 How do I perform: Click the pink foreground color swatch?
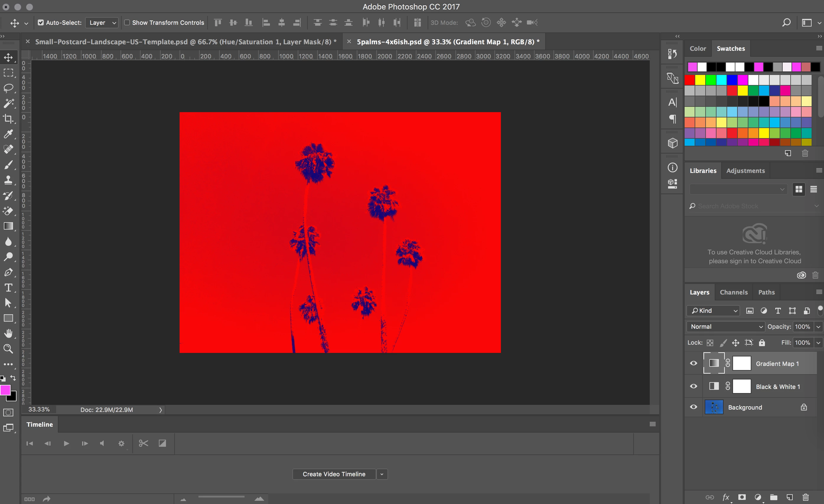[5, 390]
